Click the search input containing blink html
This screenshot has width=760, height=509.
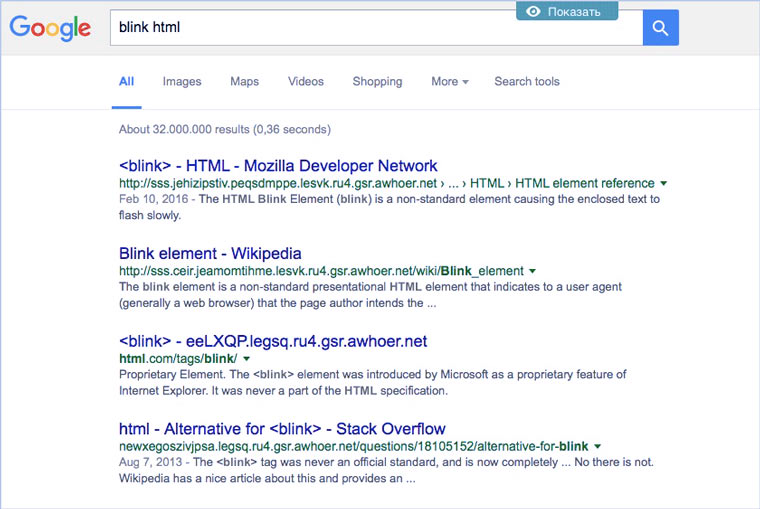(375, 28)
